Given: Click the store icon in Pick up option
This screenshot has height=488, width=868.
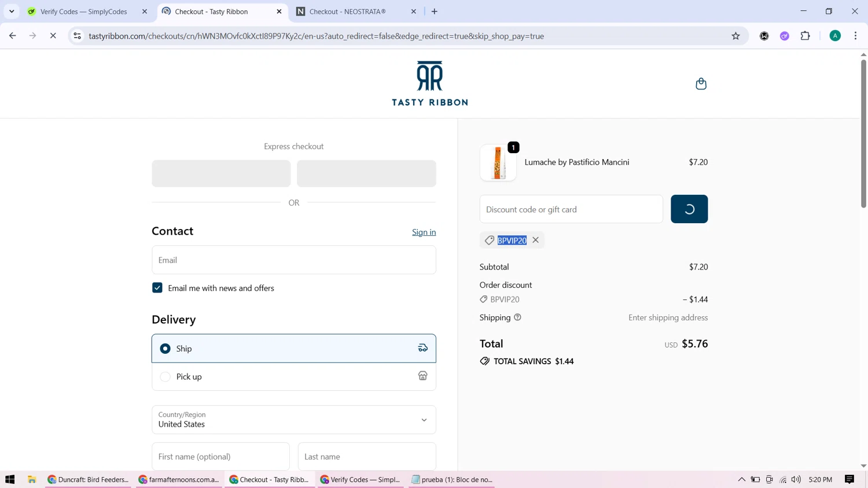Looking at the screenshot, I should pyautogui.click(x=423, y=376).
